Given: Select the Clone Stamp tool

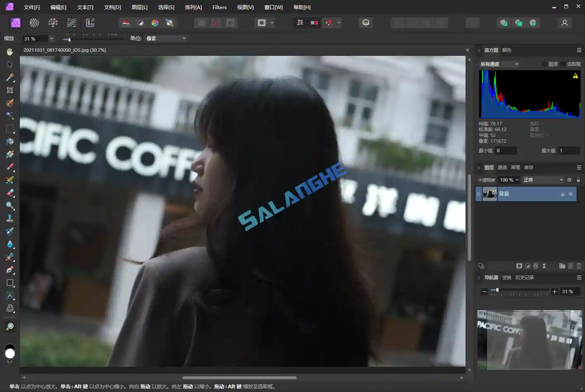Looking at the screenshot, I should point(10,218).
